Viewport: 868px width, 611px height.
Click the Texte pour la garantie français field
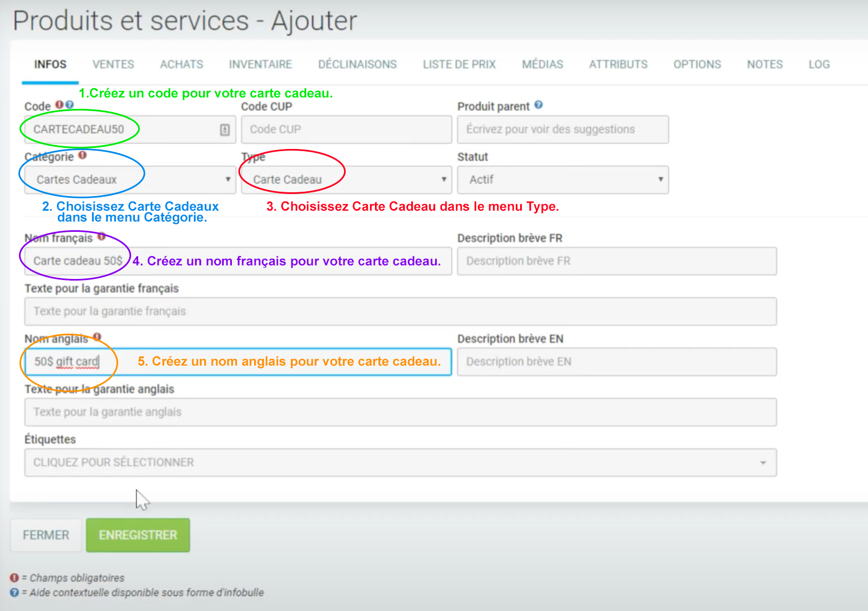click(x=400, y=311)
